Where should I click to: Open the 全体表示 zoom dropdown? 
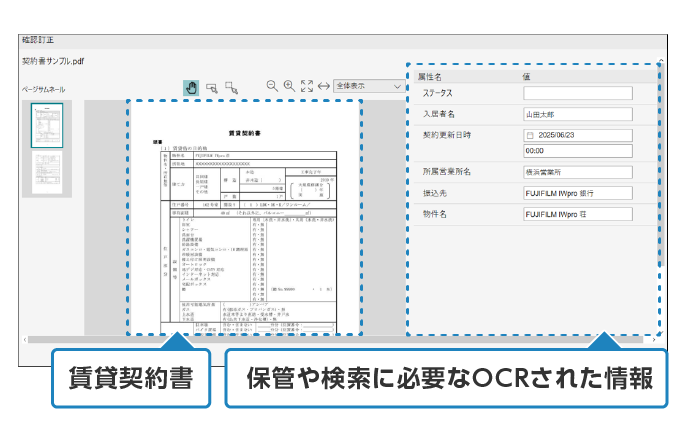coord(368,86)
